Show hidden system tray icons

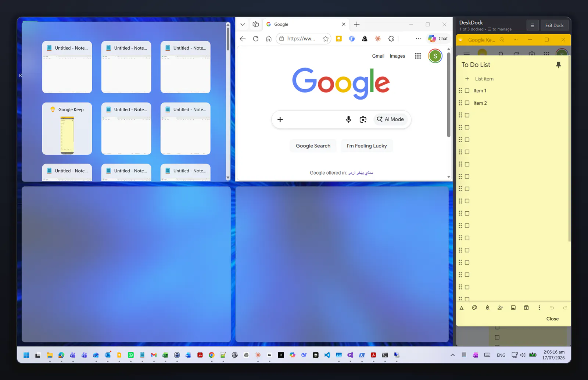tap(452, 355)
